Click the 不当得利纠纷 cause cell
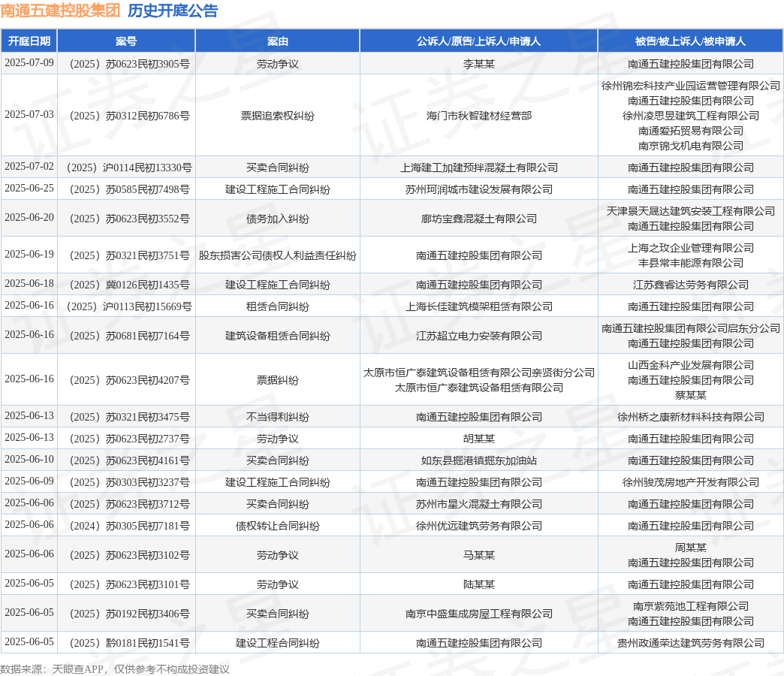The height and width of the screenshot is (676, 784). tap(278, 417)
